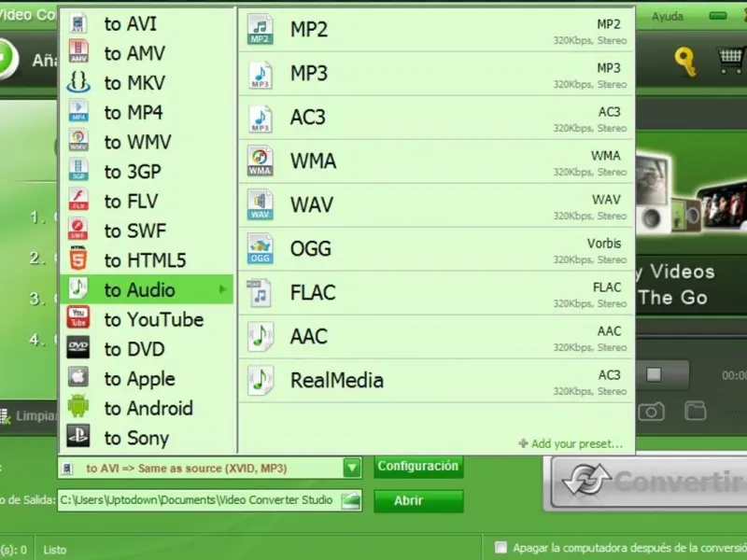This screenshot has width=747, height=560.
Task: Click the Sony PlayStation icon
Action: coord(78,436)
